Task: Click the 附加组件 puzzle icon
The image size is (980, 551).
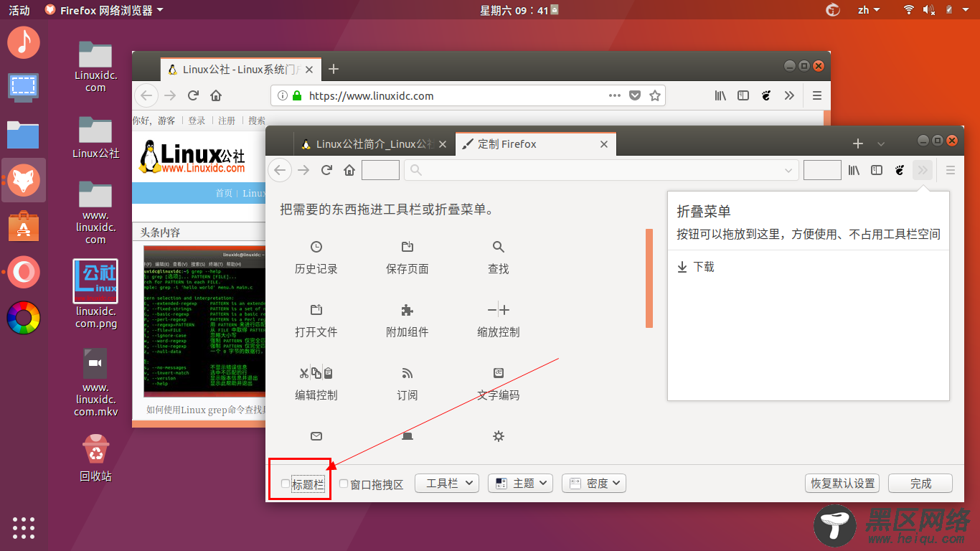Action: coord(407,310)
